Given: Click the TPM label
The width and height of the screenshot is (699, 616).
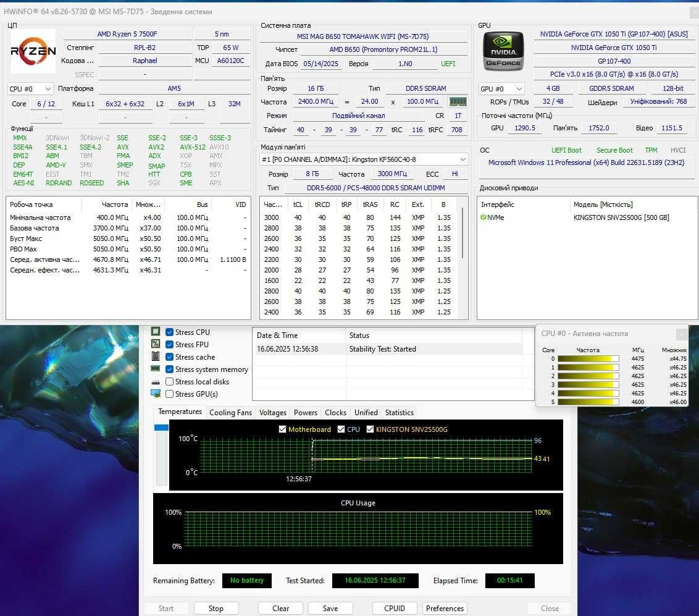Looking at the screenshot, I should (651, 150).
